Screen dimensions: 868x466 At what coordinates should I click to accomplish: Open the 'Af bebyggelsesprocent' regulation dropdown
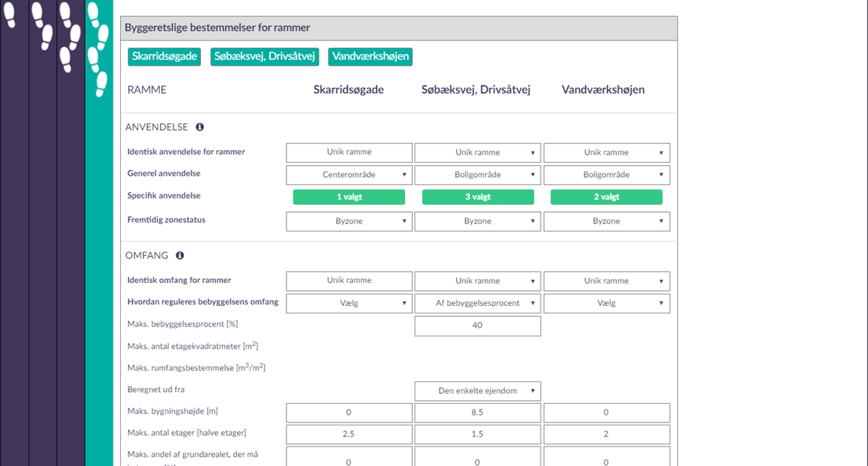[x=477, y=303]
